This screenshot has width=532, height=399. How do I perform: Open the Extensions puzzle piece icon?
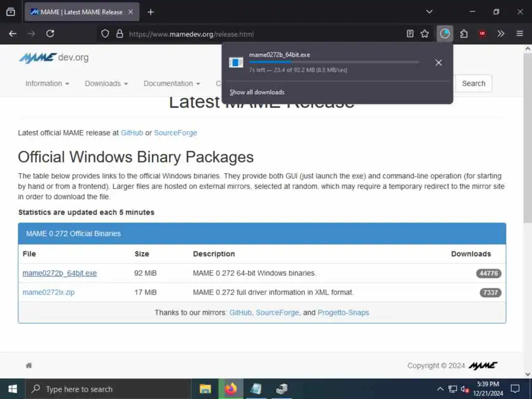click(464, 34)
